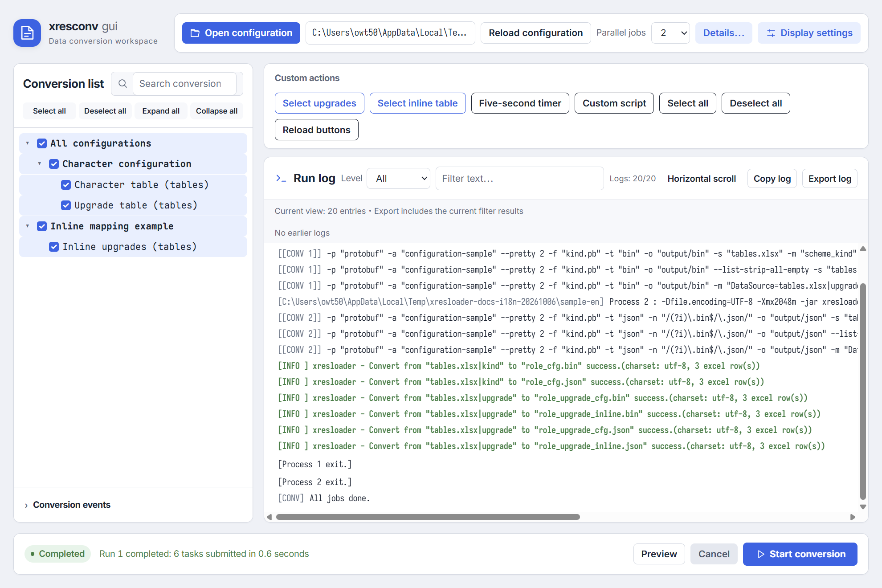Screen dimensions: 882x588
Task: Click Deselect all in Conversion list
Action: point(105,111)
